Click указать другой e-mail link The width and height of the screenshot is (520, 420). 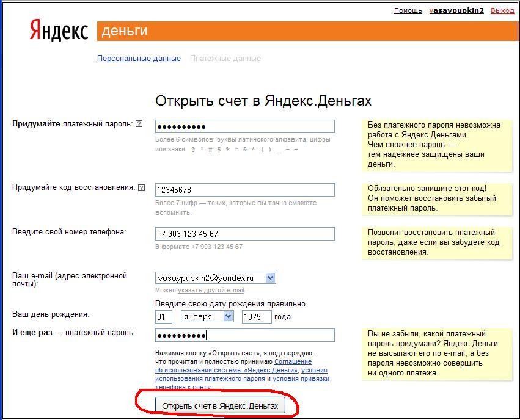[x=211, y=290]
